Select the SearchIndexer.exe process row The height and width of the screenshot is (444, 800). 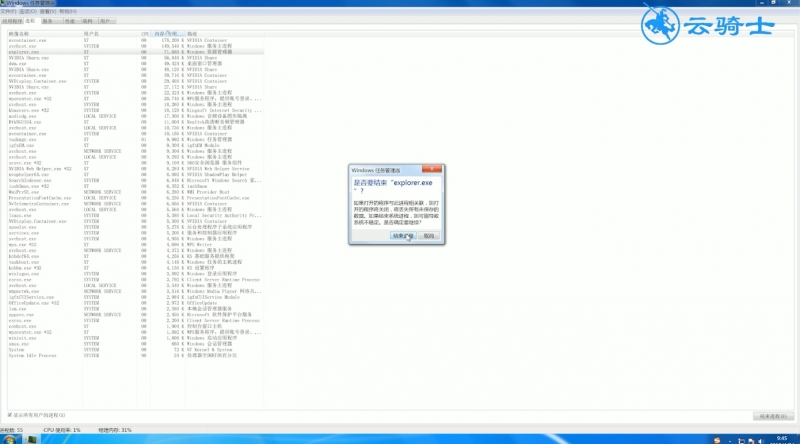click(x=135, y=181)
